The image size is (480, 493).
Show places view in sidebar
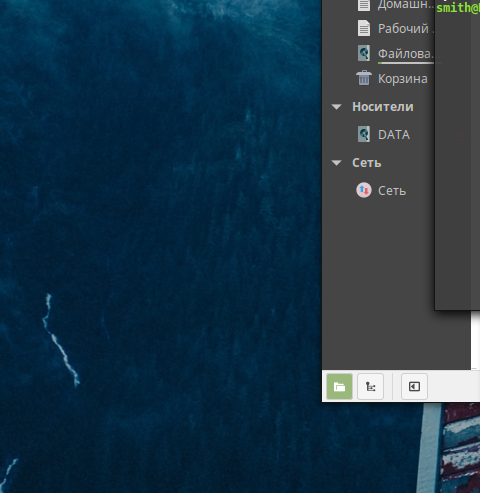click(x=339, y=386)
